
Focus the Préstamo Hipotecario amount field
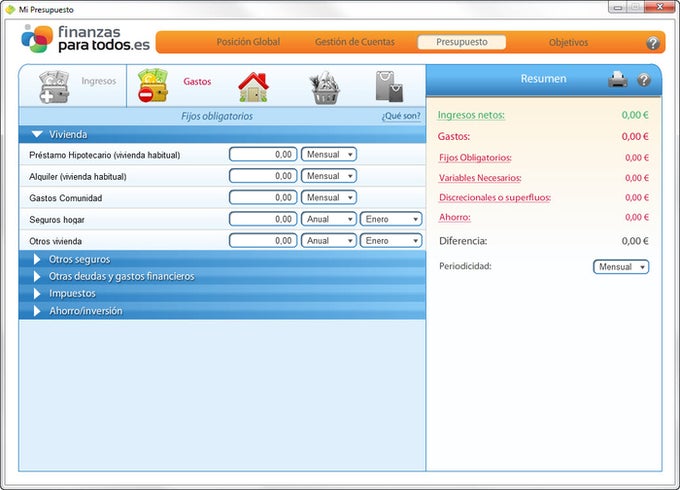(x=263, y=154)
